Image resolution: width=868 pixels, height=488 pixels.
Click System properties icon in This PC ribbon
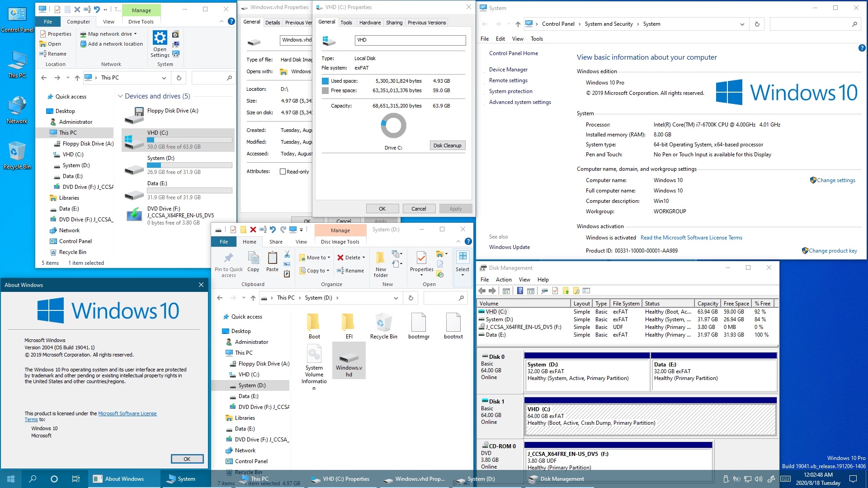coord(176,44)
